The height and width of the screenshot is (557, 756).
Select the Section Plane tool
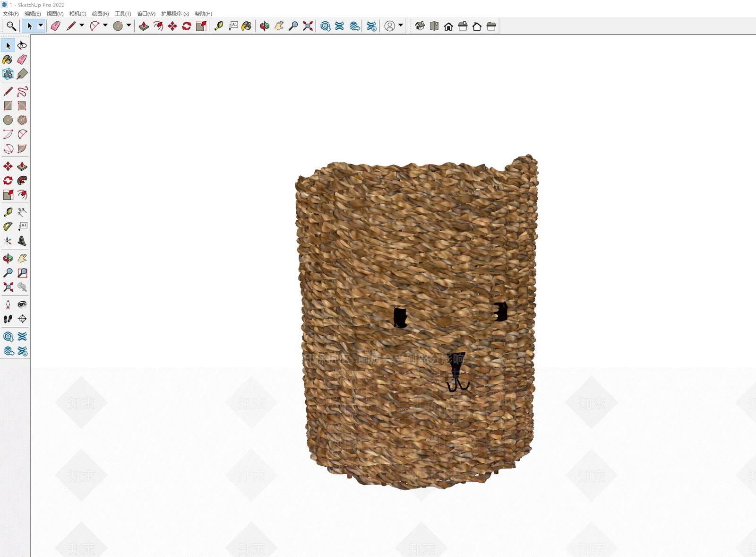[22, 319]
